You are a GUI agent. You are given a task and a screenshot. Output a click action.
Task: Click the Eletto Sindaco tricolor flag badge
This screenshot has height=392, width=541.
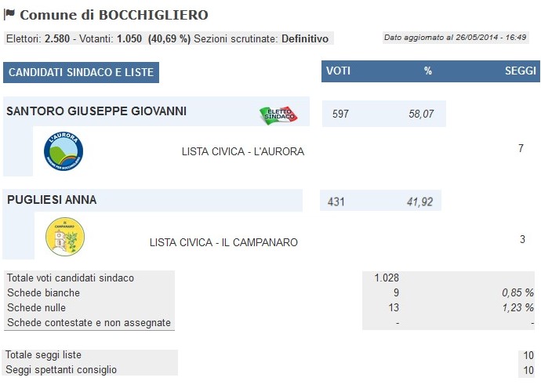click(278, 115)
